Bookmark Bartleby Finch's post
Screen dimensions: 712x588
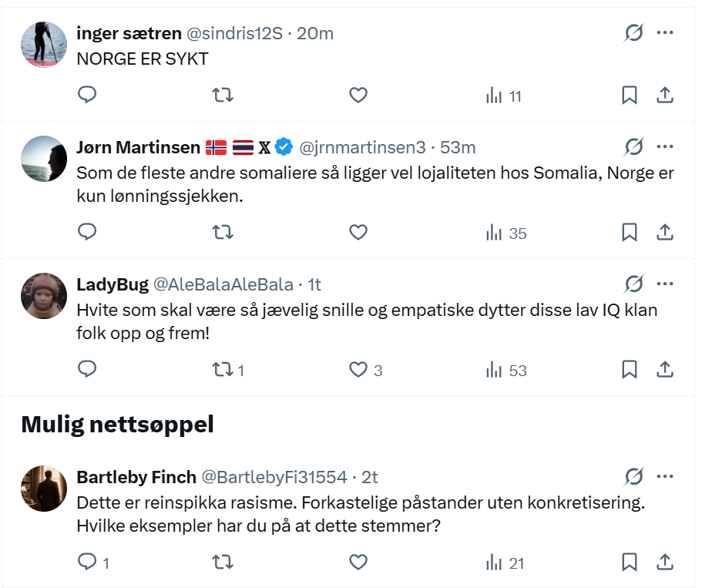coord(630,563)
